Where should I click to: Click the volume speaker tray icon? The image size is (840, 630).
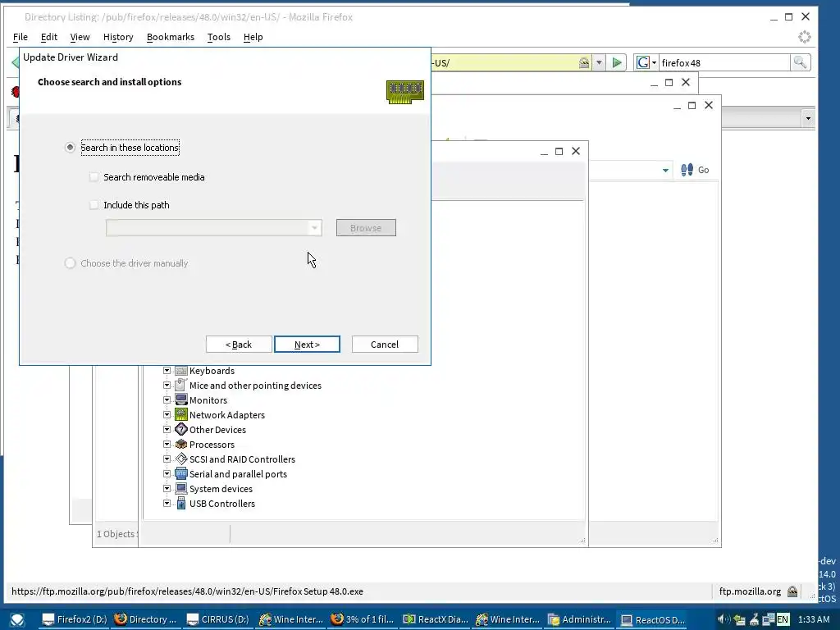point(724,620)
